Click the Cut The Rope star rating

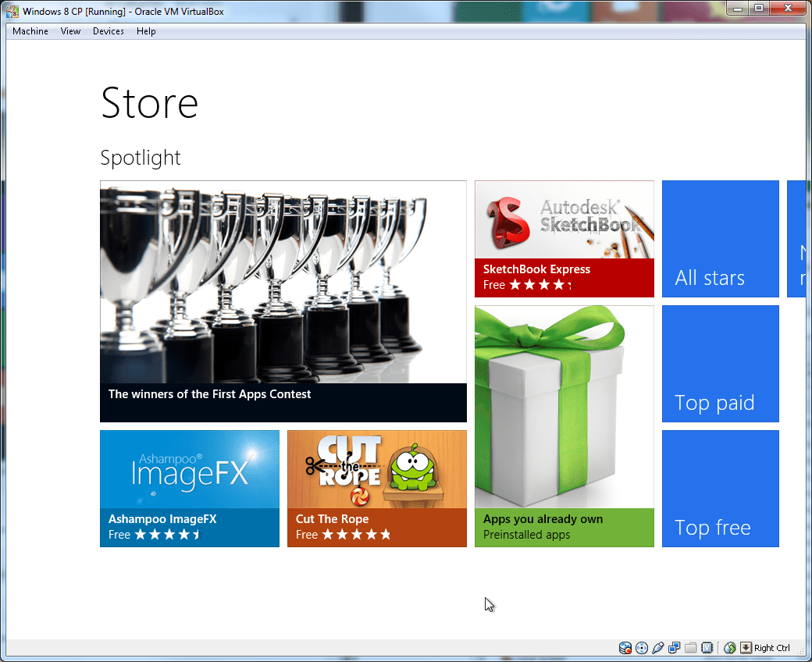[x=357, y=534]
